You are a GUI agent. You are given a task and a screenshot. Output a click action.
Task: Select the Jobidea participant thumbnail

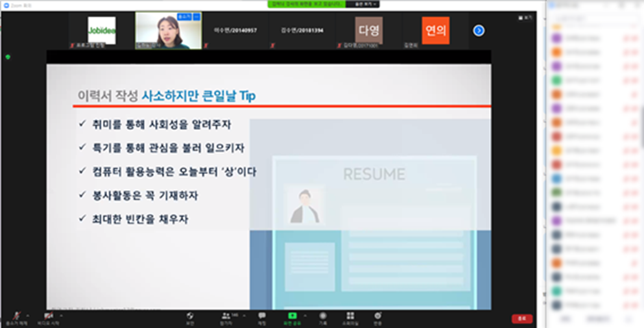pos(101,31)
